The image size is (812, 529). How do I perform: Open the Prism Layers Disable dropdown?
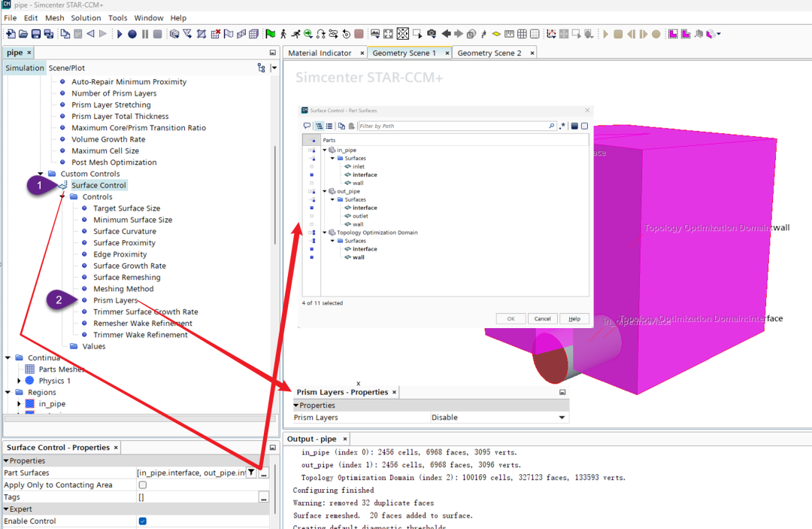[x=562, y=418]
